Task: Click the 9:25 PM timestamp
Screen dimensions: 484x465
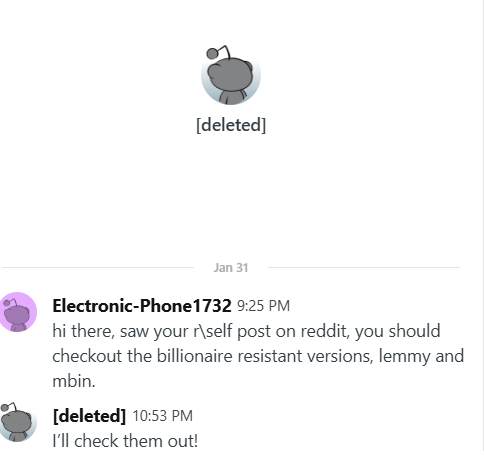Action: 263,306
